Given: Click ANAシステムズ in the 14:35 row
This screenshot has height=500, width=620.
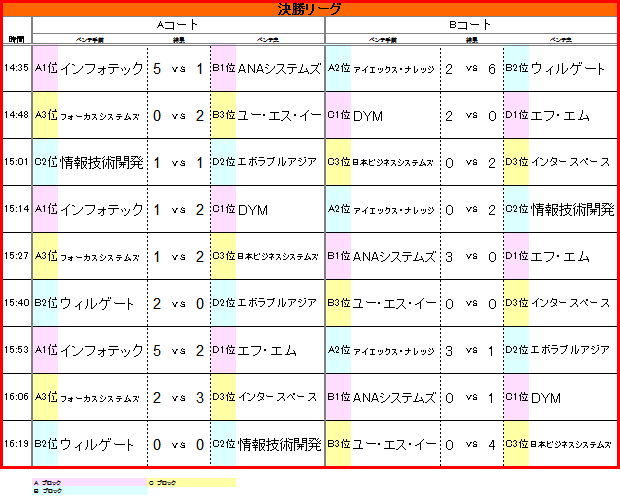Looking at the screenshot, I should [x=279, y=69].
